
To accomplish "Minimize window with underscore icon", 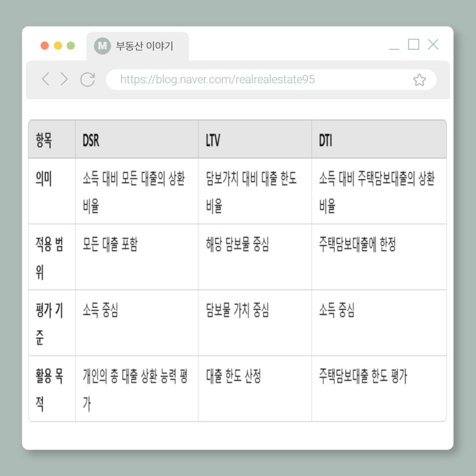I will 394,49.
